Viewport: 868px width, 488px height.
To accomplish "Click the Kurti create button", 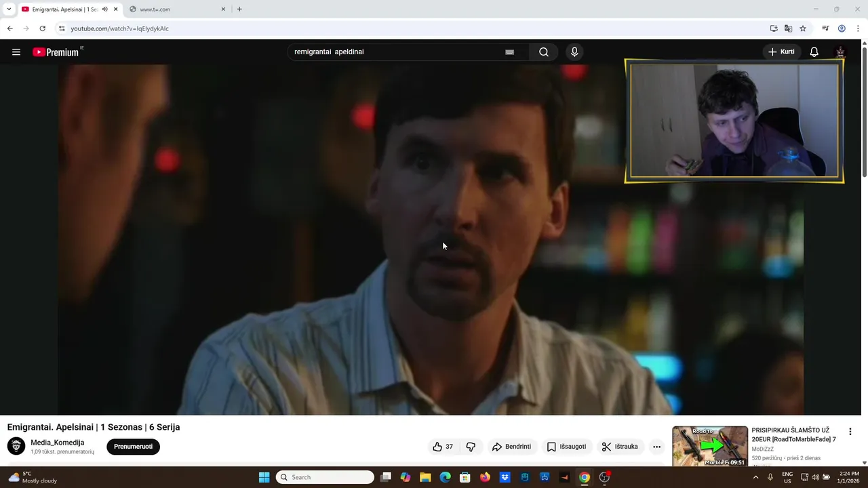I will click(781, 52).
